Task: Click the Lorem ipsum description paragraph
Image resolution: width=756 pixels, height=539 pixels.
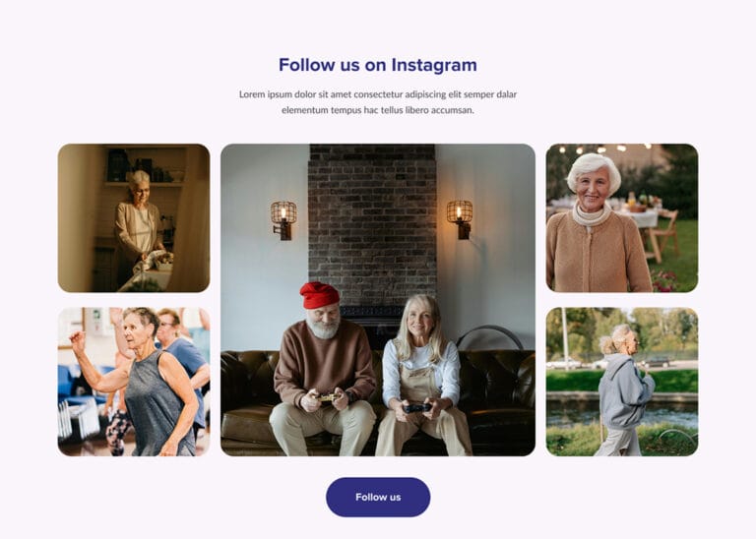Action: point(378,102)
